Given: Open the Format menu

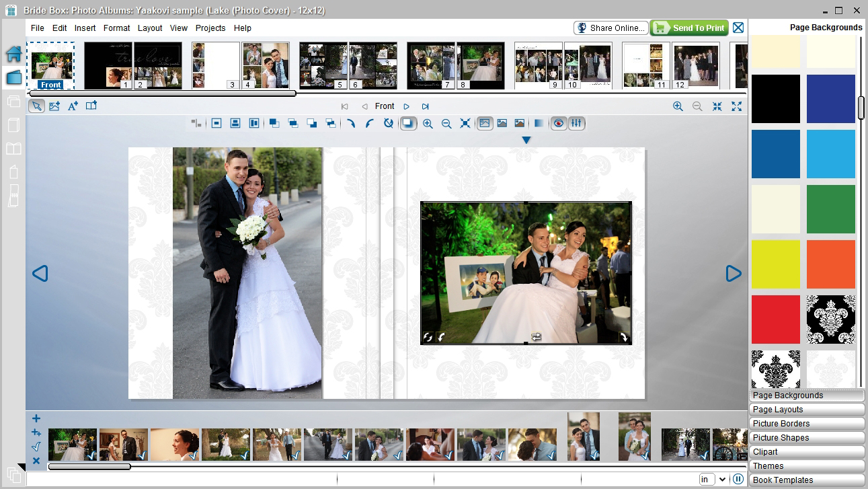Looking at the screenshot, I should (116, 28).
